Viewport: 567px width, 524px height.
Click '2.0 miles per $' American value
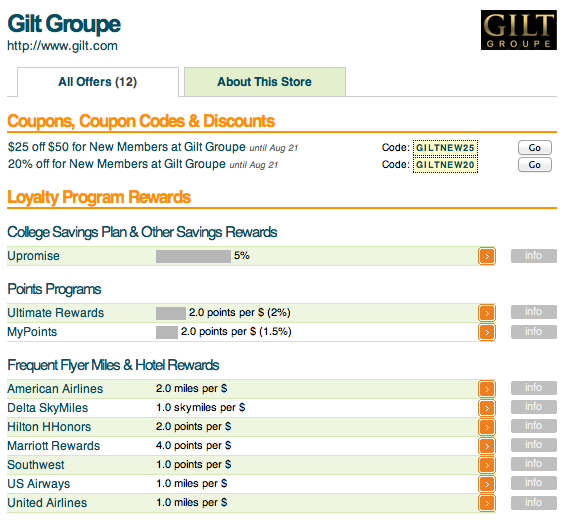[192, 388]
